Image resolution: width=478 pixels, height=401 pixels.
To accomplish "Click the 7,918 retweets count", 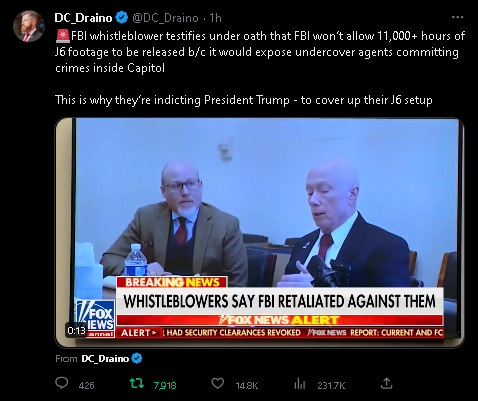I will click(165, 386).
